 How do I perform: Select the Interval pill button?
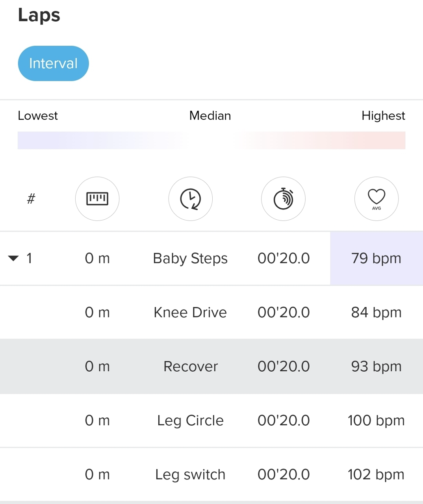pyautogui.click(x=53, y=63)
